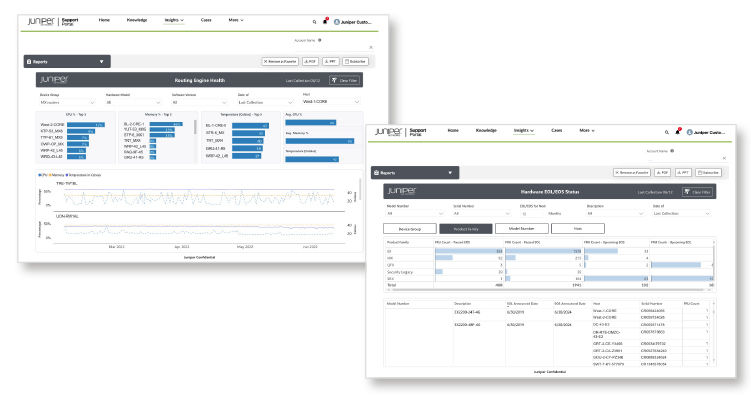Open Date of dropdown in Hardware EOL/EOS
The width and height of the screenshot is (751, 396).
(682, 214)
